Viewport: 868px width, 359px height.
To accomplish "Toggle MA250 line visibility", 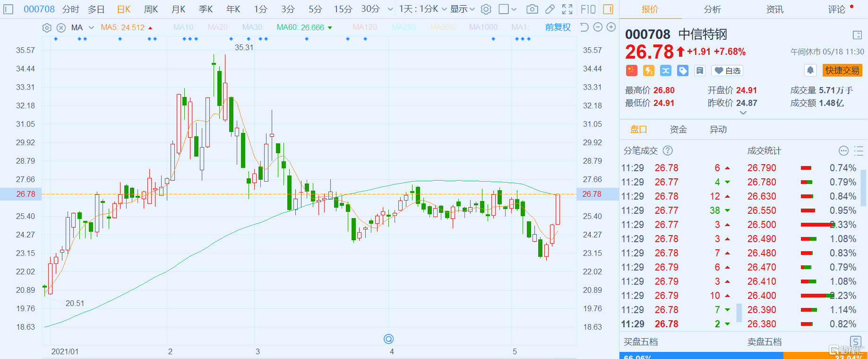I will [x=404, y=27].
